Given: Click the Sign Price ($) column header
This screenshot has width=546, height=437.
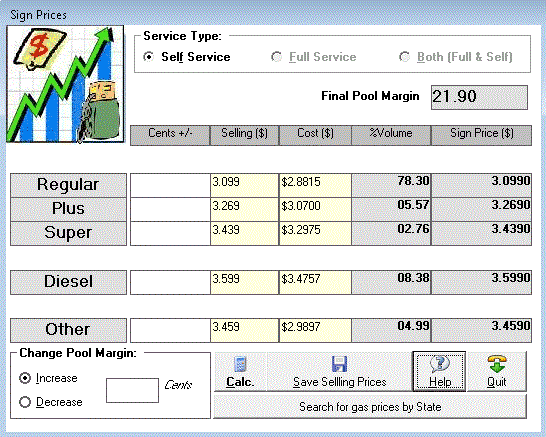Looking at the screenshot, I should click(482, 135).
